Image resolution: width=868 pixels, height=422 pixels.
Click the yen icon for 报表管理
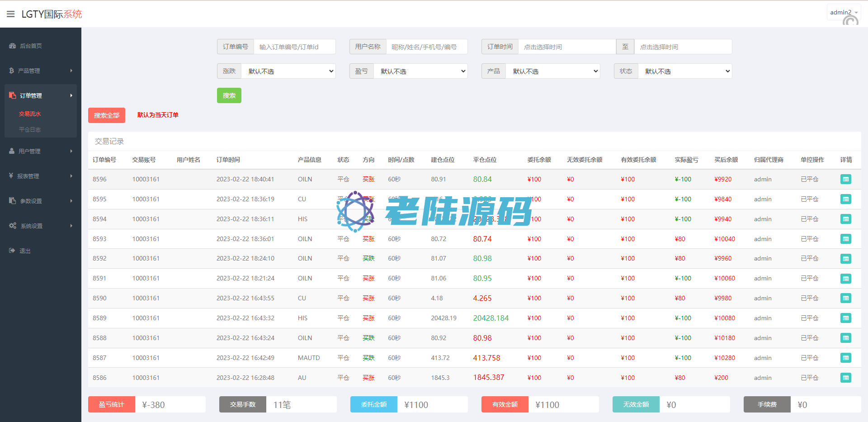click(x=11, y=175)
